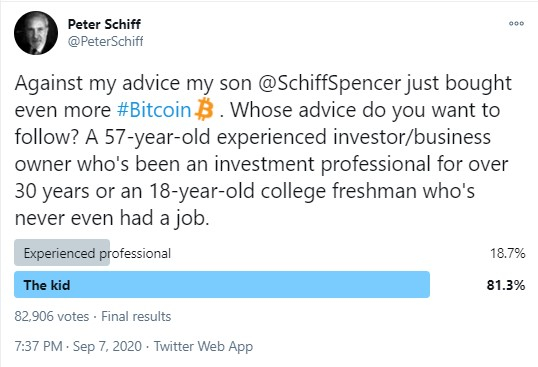Open the Sep 7, 2020 date link
The height and width of the screenshot is (367, 538).
click(107, 346)
